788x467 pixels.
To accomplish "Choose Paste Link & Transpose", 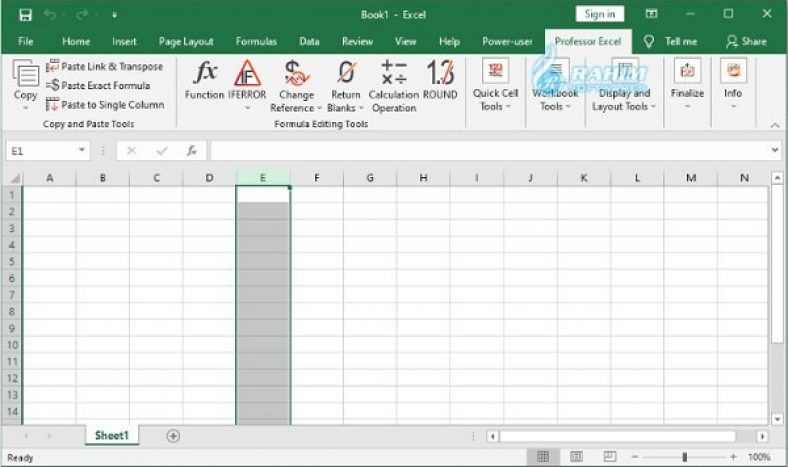I will click(x=105, y=66).
